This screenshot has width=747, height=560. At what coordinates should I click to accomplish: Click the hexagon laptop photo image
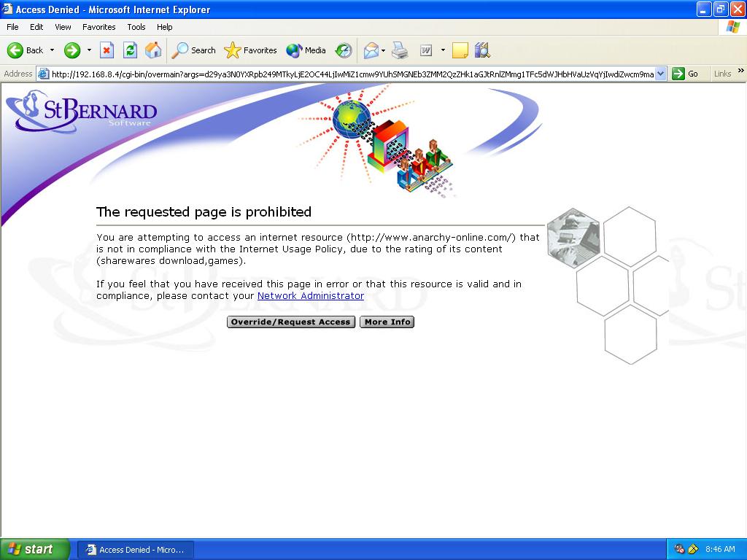573,237
